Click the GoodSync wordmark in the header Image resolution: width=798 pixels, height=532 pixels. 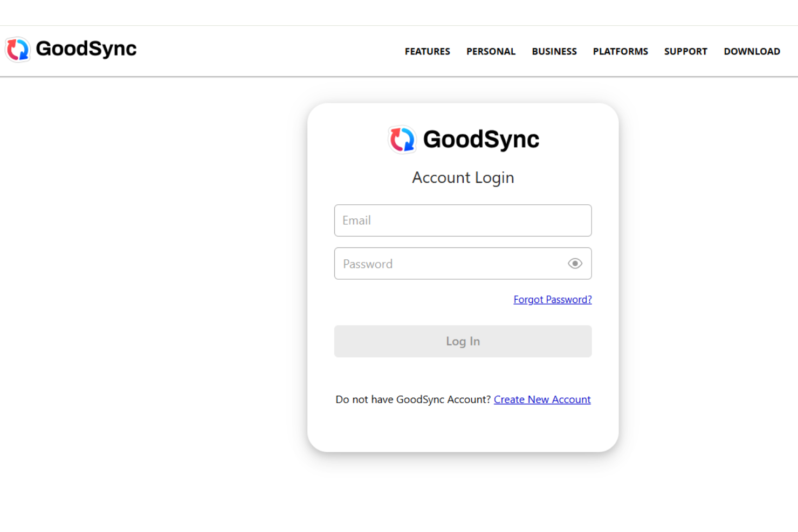pyautogui.click(x=86, y=49)
